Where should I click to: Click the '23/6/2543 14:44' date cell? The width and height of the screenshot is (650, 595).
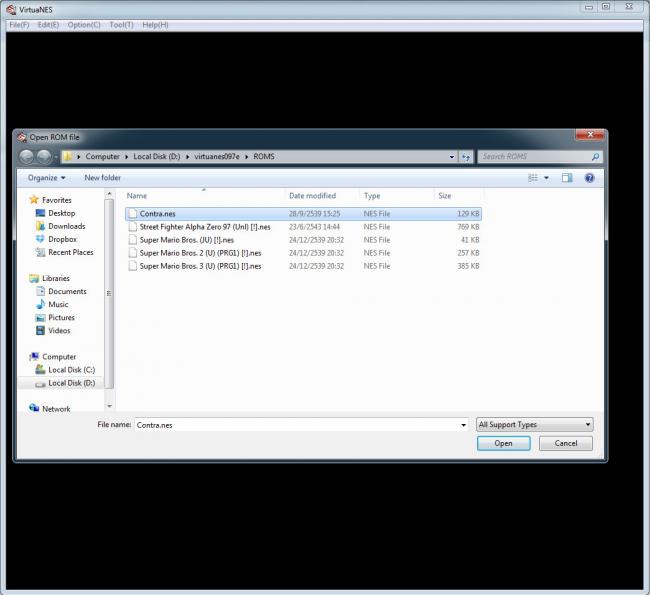point(314,227)
